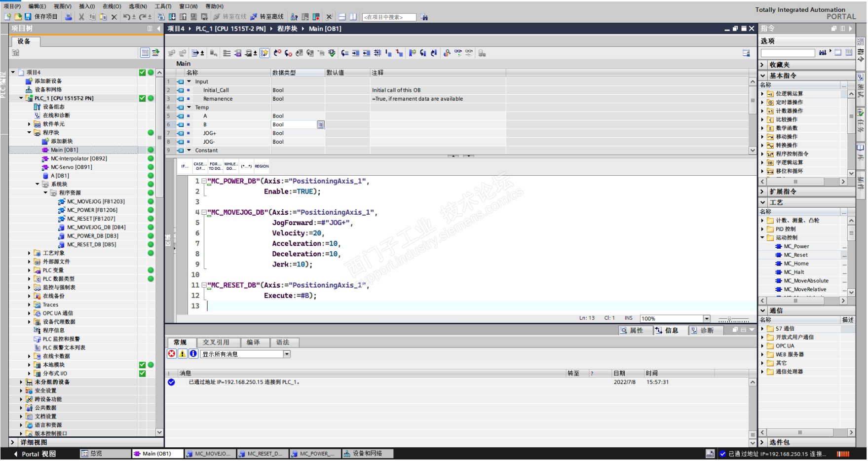
Task: Toggle the error messages filter icon
Action: (x=172, y=354)
